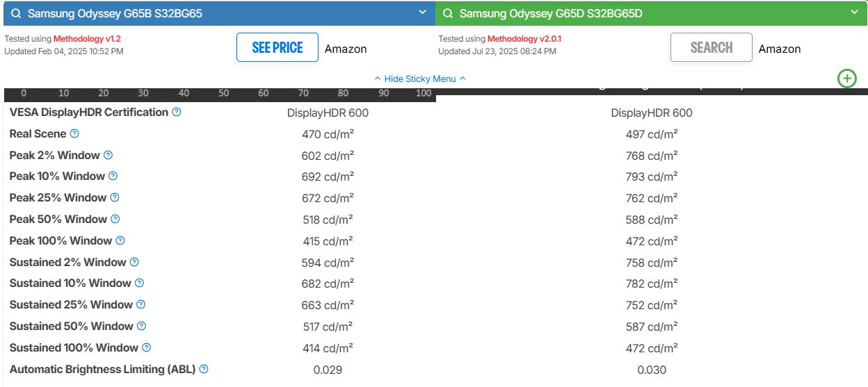868x387 pixels.
Task: Select the Samsung Odyssey G65B S32BG65 title
Action: click(x=115, y=13)
